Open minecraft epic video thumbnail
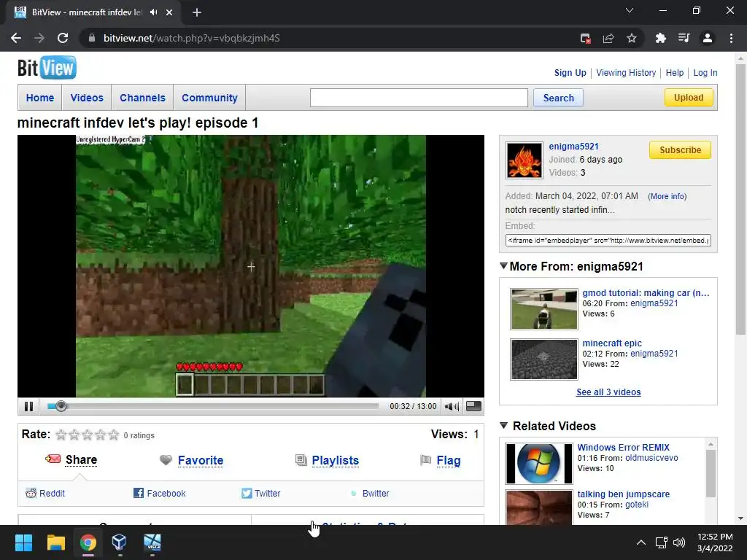 coord(544,359)
